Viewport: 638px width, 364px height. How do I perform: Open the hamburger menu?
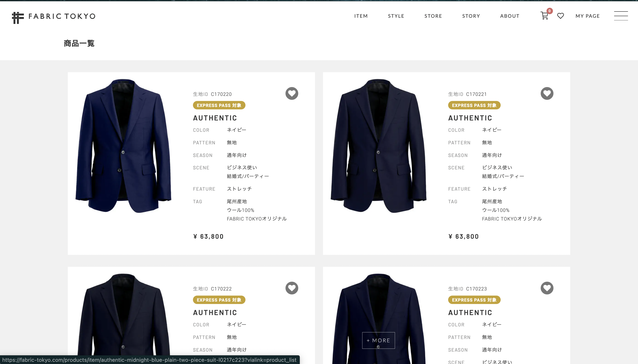pos(621,16)
